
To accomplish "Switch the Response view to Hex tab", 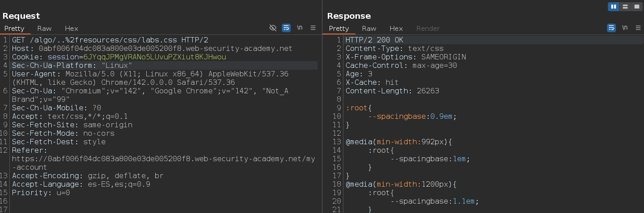I will pyautogui.click(x=396, y=28).
